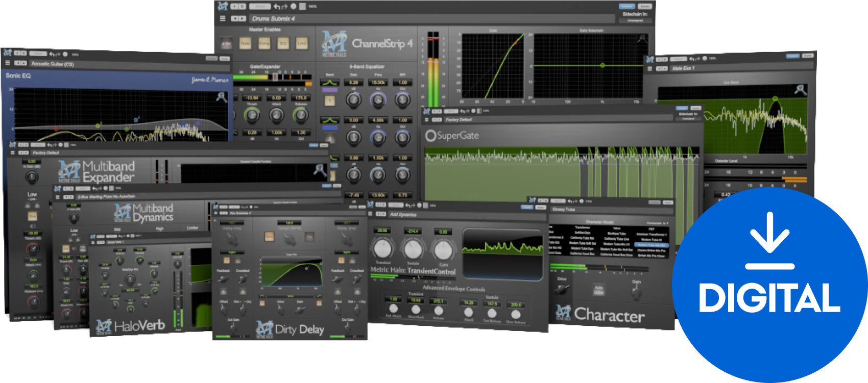Open Multiband Dynamics 2-Bus Starting Point preset
The height and width of the screenshot is (383, 868).
[x=208, y=196]
